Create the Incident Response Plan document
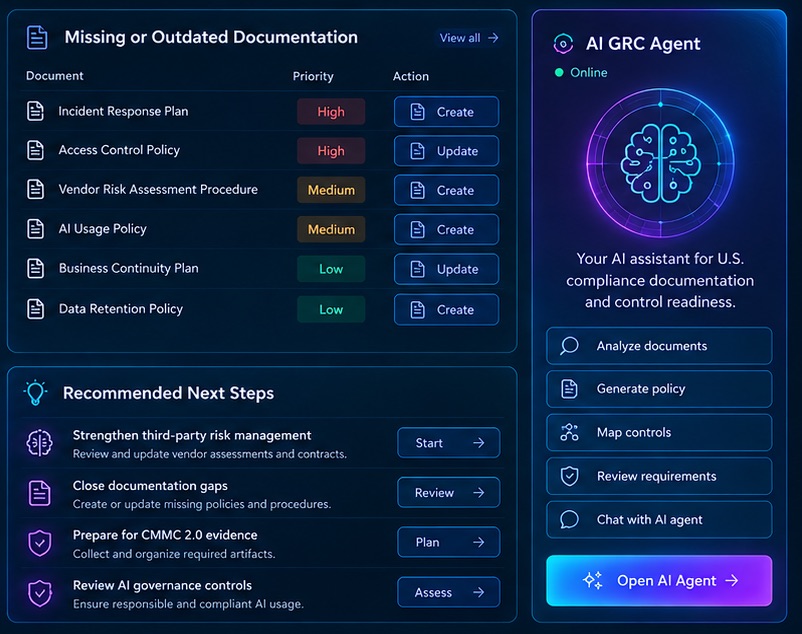The width and height of the screenshot is (802, 634). [447, 111]
